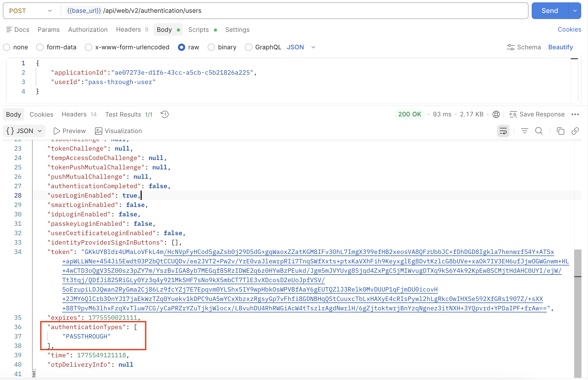588x380 pixels.
Task: Open the POST method dropdown
Action: (30, 11)
